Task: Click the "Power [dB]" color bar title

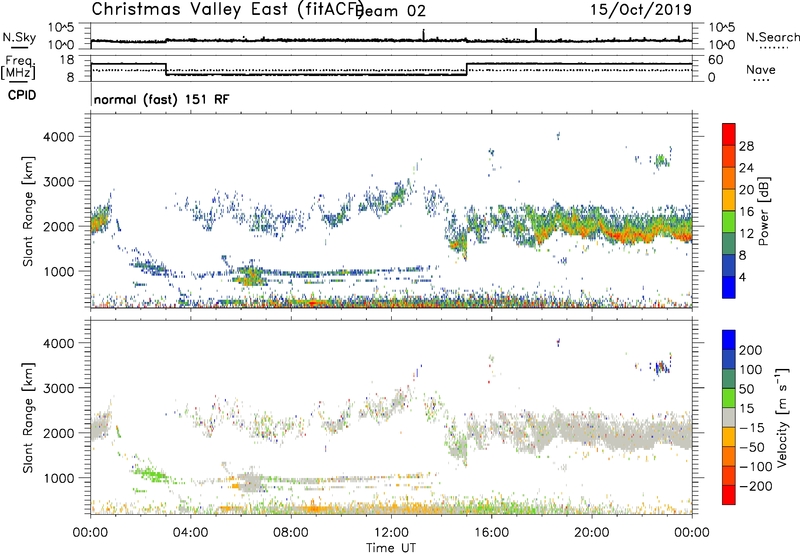Action: click(763, 211)
